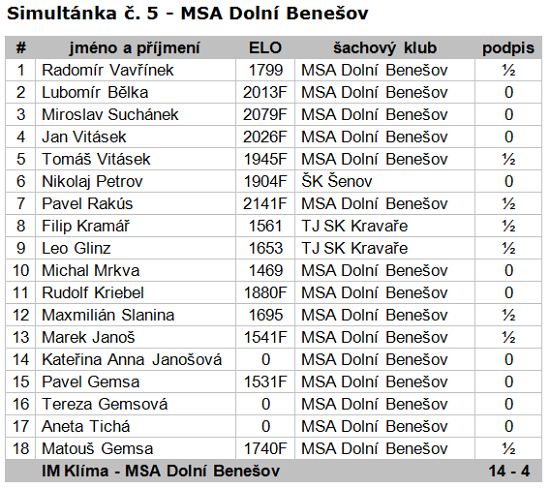Select the Michal Mrkva name cell

(x=135, y=270)
